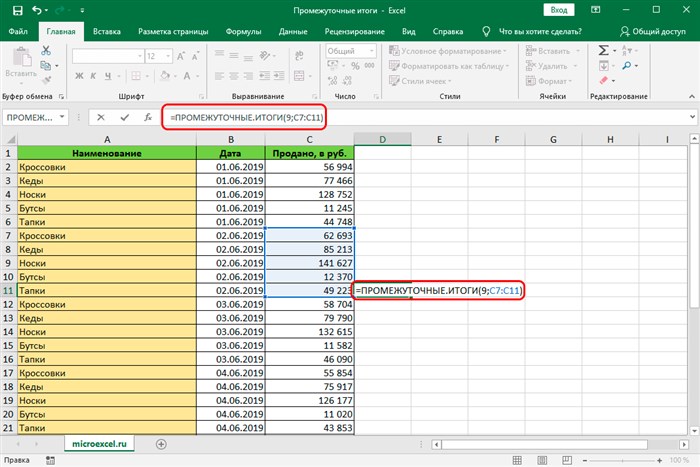Click the Borders icon in Шрифт group
This screenshot has height=467, width=700.
point(136,76)
